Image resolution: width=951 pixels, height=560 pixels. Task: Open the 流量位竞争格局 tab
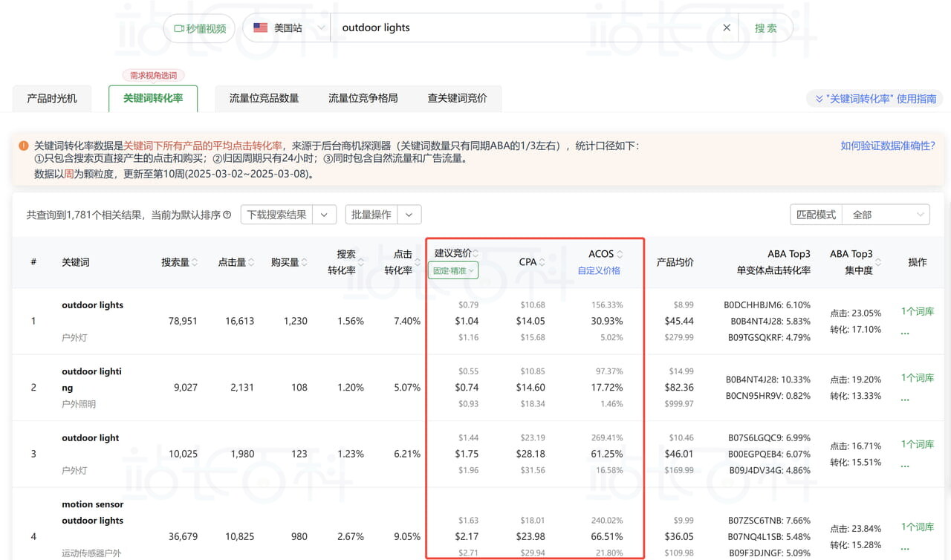[363, 98]
